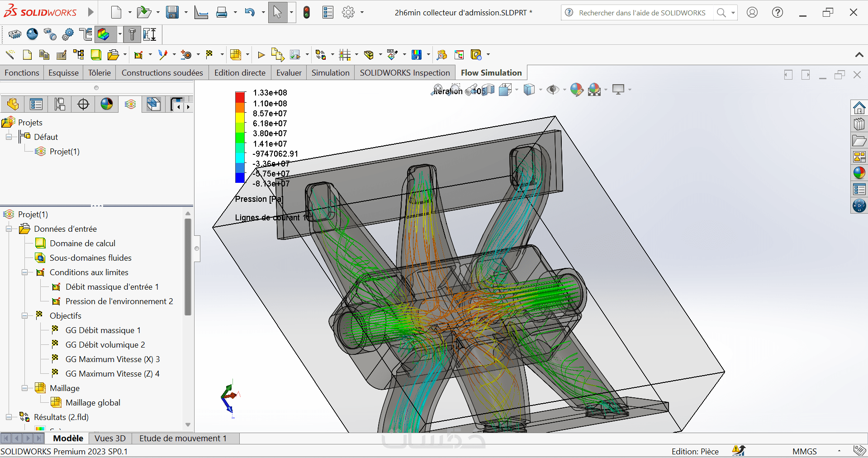Collapse the Défaut configuration node
This screenshot has width=868, height=458.
[x=9, y=137]
